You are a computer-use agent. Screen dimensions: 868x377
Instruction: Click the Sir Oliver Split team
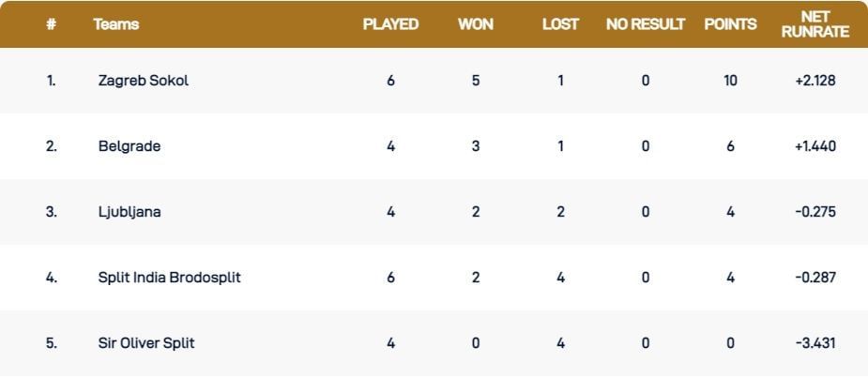[146, 343]
